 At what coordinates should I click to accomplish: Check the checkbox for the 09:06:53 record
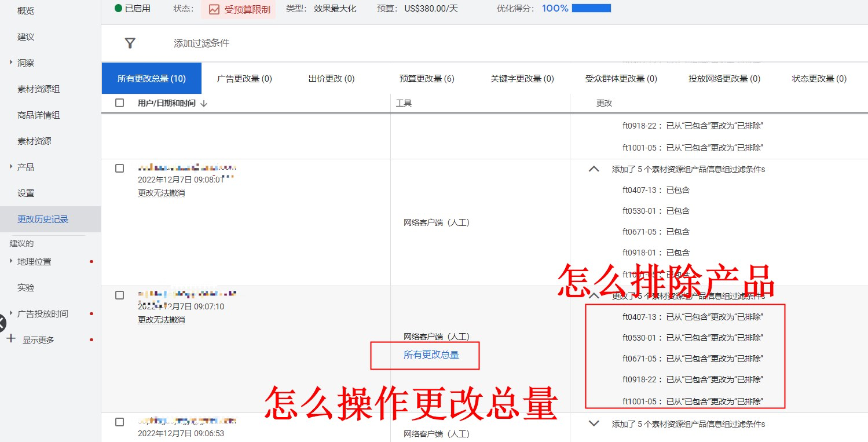coord(119,422)
